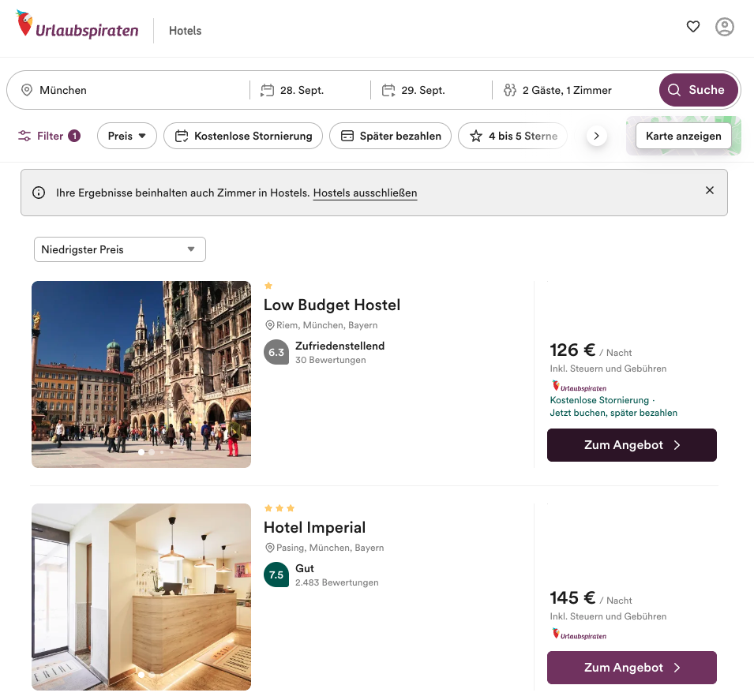Open guests and rooms selector

coord(566,90)
